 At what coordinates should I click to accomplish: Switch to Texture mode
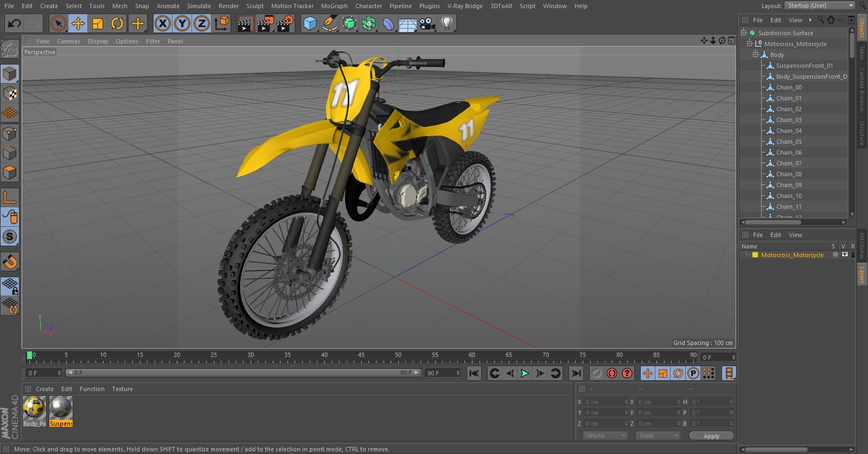[10, 94]
